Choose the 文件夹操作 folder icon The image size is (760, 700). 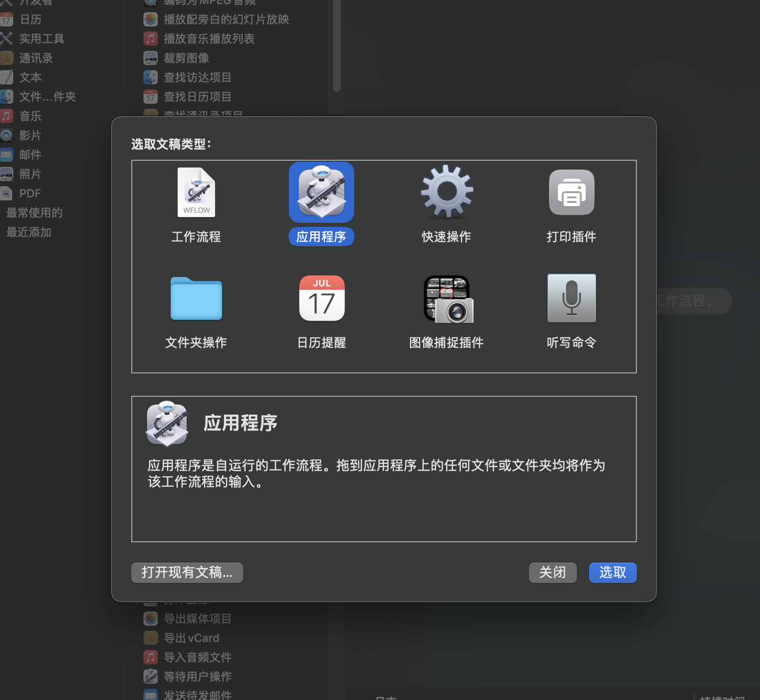click(x=196, y=299)
